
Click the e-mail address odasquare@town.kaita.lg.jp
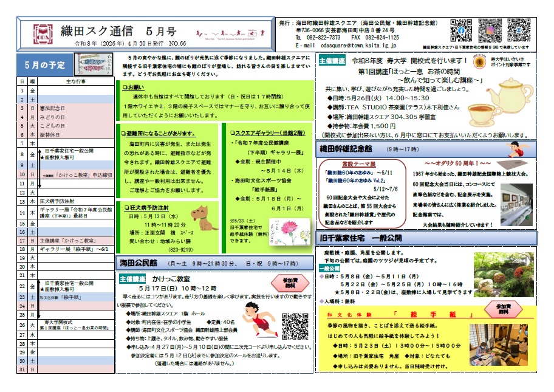358,46
